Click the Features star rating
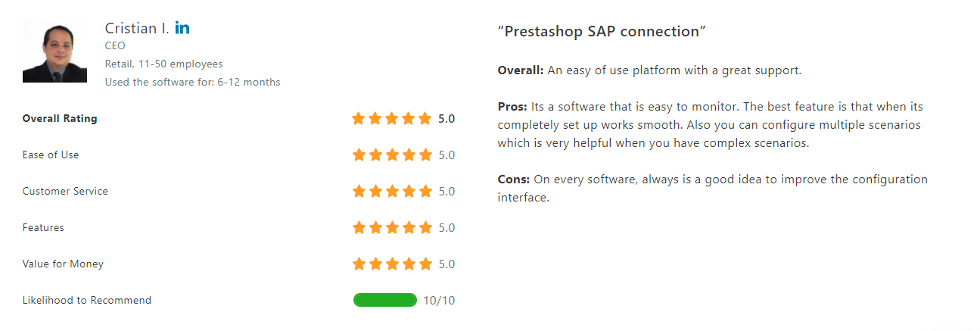980x331 pixels. tap(392, 228)
